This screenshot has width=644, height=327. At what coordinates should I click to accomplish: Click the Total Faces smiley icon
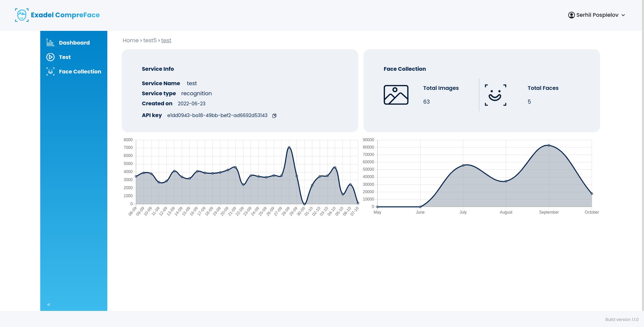[x=495, y=95]
